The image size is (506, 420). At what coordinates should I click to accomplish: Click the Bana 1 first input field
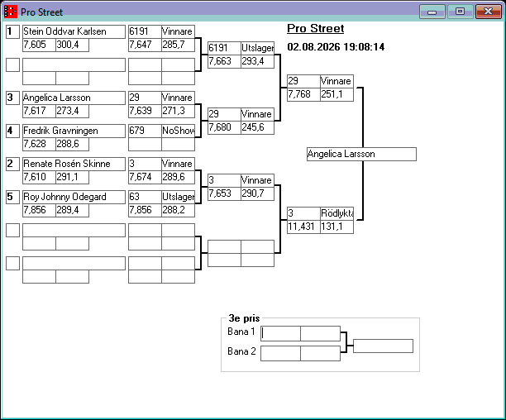click(x=280, y=333)
